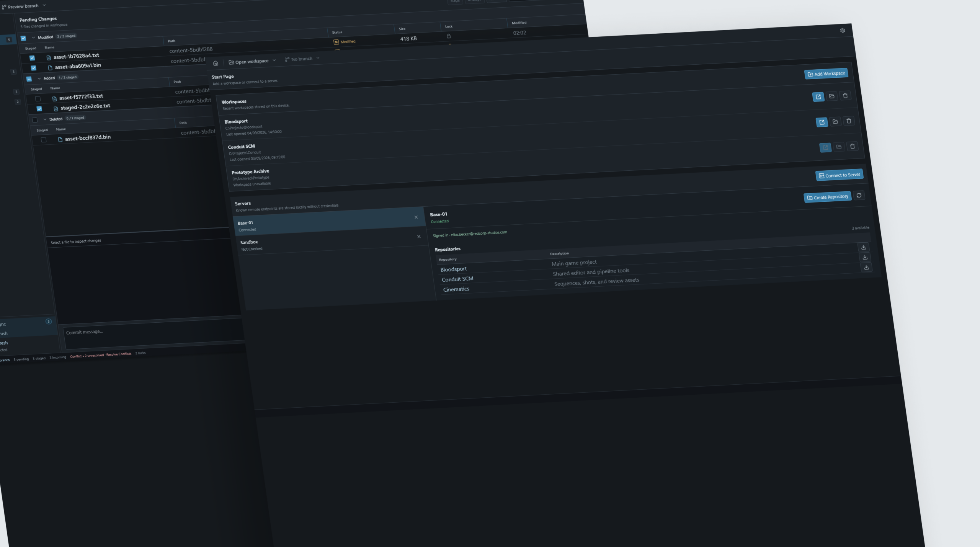Collapse the Deleted group
Image resolution: width=980 pixels, height=547 pixels.
(x=45, y=119)
